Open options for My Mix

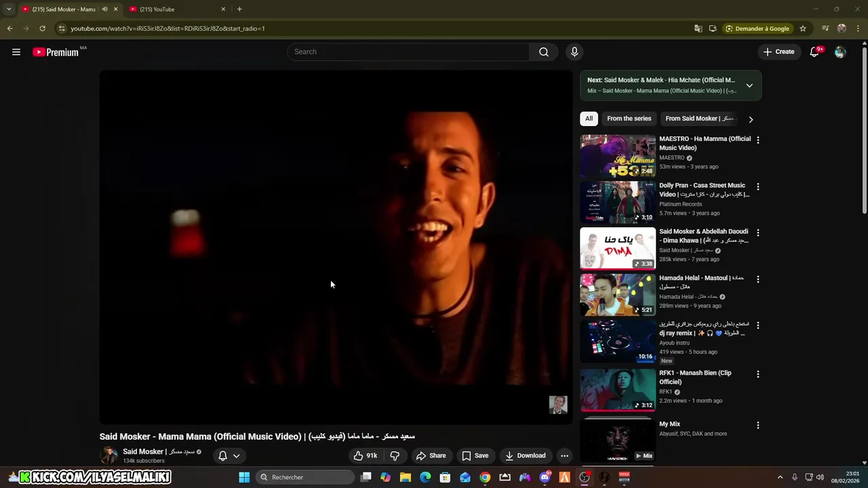coord(758,426)
